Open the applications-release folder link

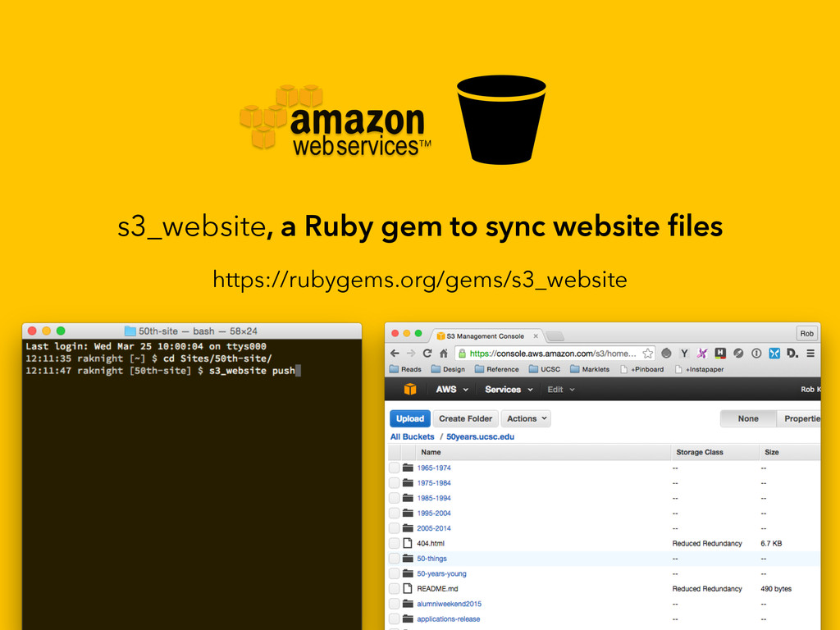click(449, 619)
